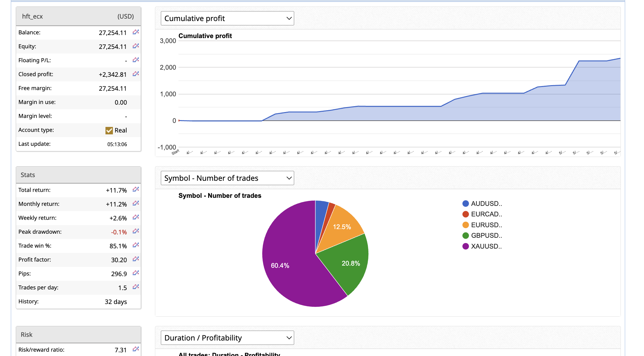Open Symbol - Number of trades dropdown
Screen dimensions: 644x356
click(227, 178)
